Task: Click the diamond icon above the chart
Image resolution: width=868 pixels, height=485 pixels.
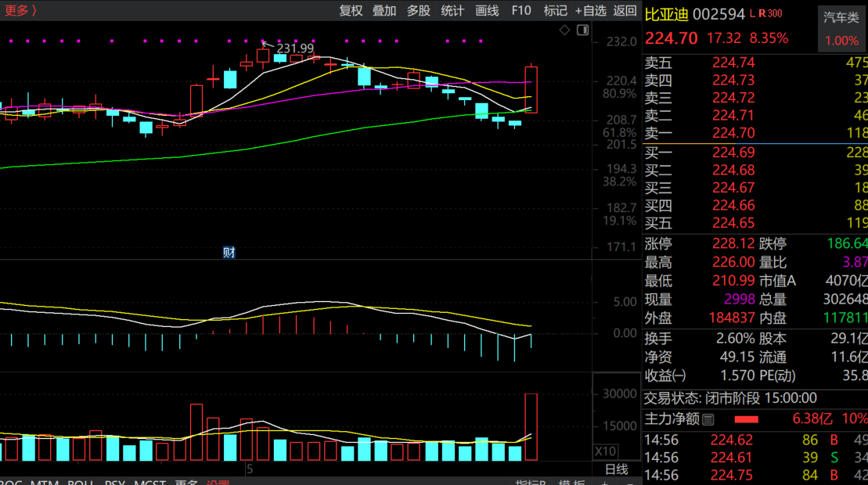Action: point(564,30)
